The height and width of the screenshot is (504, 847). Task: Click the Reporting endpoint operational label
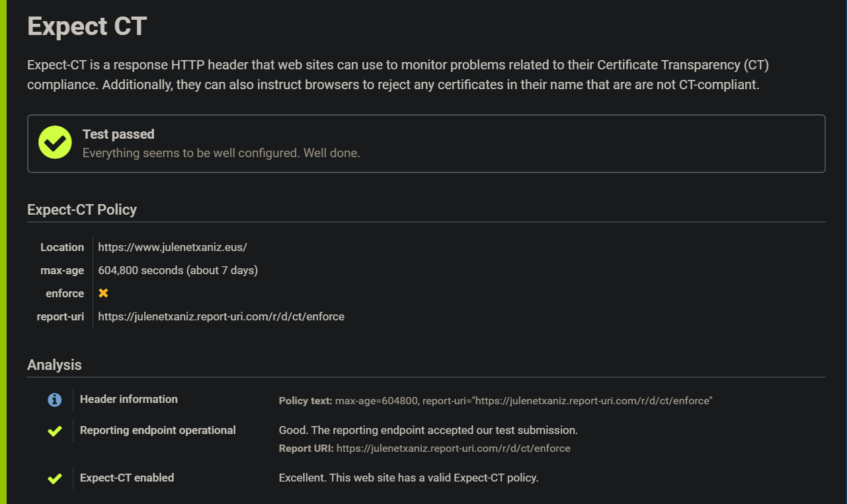point(157,430)
